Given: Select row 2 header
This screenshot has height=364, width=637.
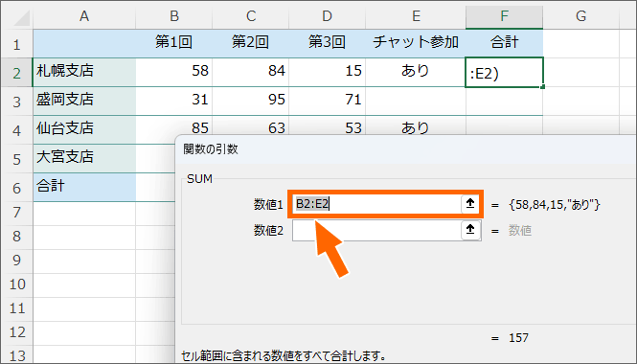Looking at the screenshot, I should click(x=16, y=72).
